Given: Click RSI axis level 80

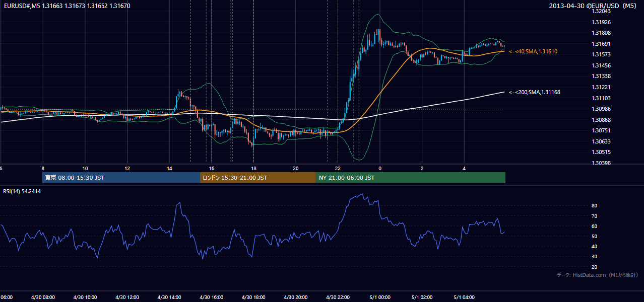Looking at the screenshot, I should coord(595,206).
